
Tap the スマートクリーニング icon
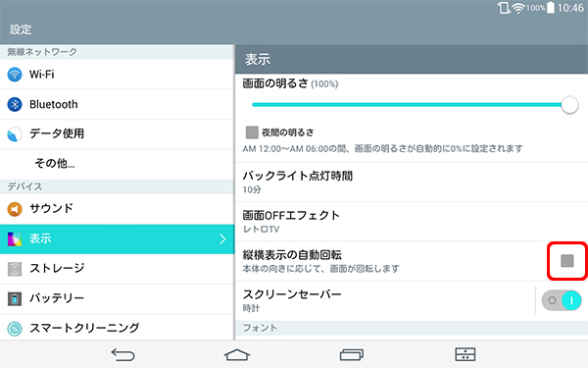click(x=15, y=329)
